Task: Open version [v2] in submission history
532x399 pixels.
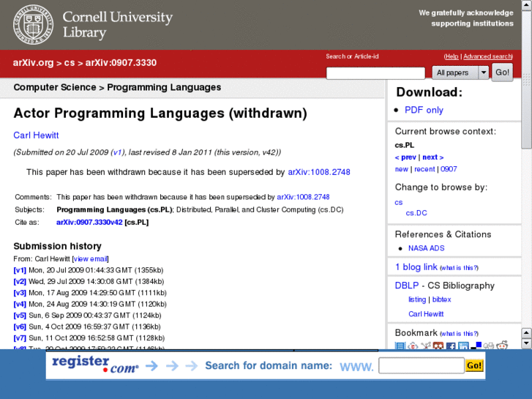Action: click(x=20, y=282)
